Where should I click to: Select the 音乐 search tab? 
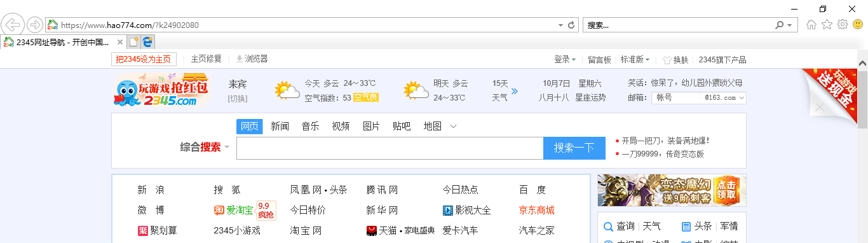point(310,126)
